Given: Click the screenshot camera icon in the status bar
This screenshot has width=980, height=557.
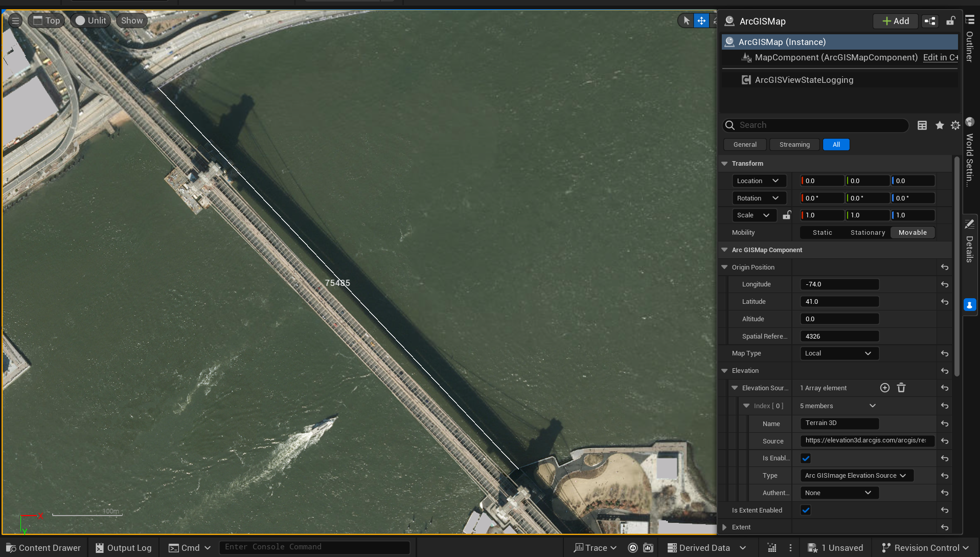Looking at the screenshot, I should 648,547.
